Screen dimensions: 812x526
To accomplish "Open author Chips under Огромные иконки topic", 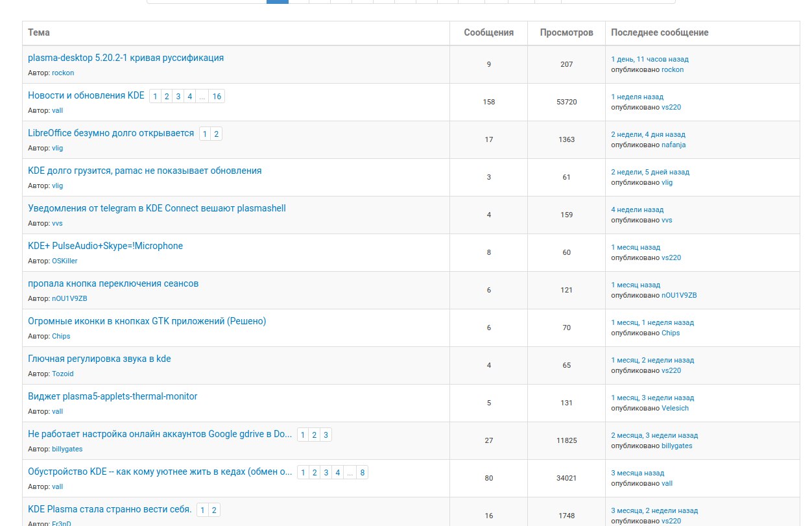I will (x=61, y=336).
